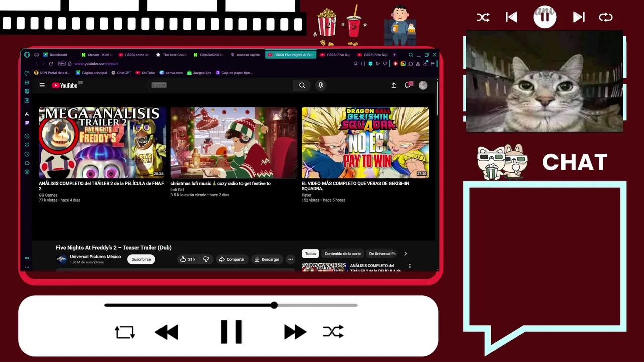The height and width of the screenshot is (362, 644).
Task: Click the progress bar knob in bottom player
Action: point(274,305)
